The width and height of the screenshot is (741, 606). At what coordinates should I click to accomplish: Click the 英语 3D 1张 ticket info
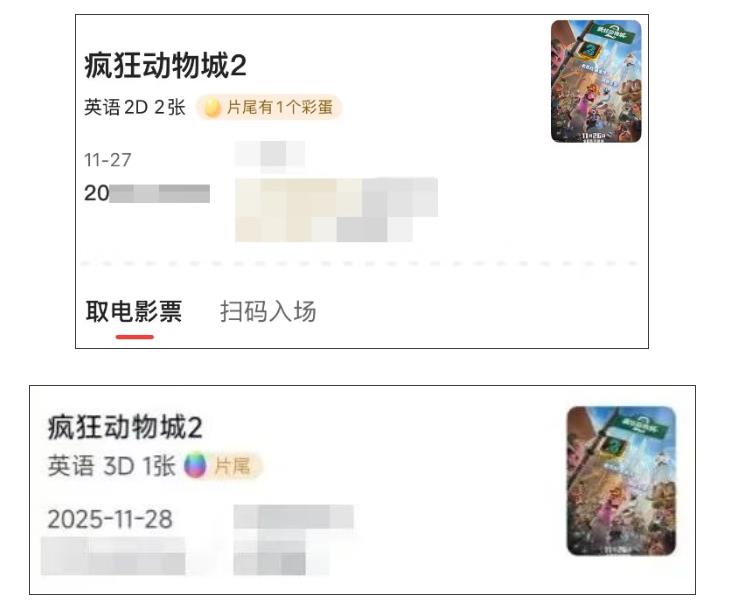click(112, 466)
